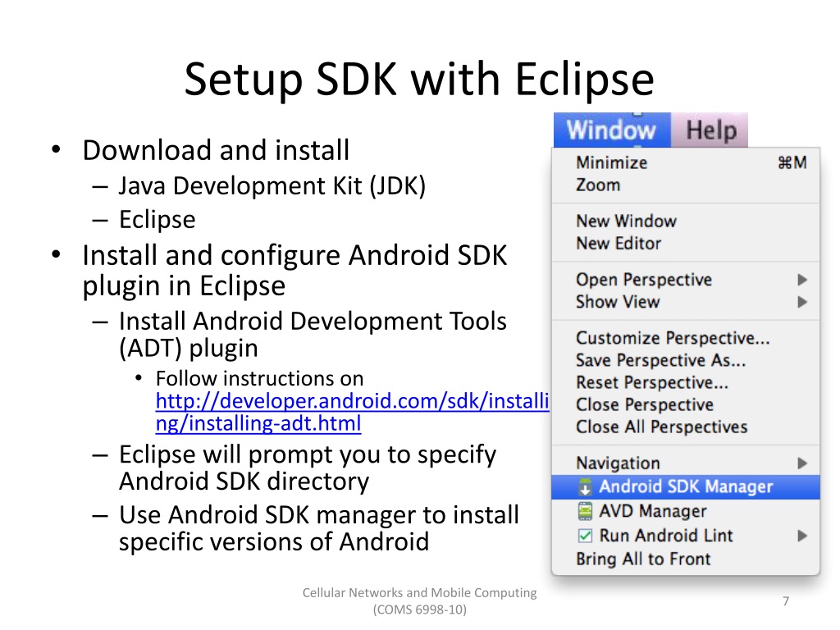Click the slide title 'Setup SDK with Eclipse'

tap(419, 80)
